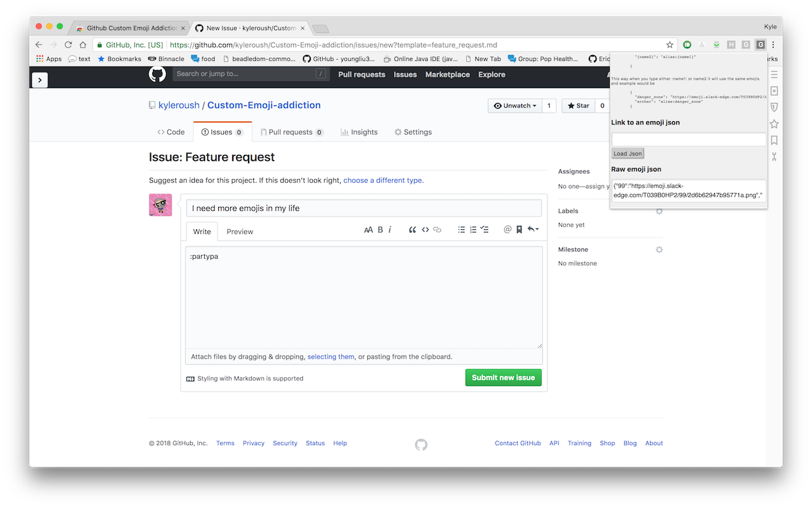Viewport: 812px width, 508px height.
Task: Click the 'selecting them' link
Action: tap(331, 357)
